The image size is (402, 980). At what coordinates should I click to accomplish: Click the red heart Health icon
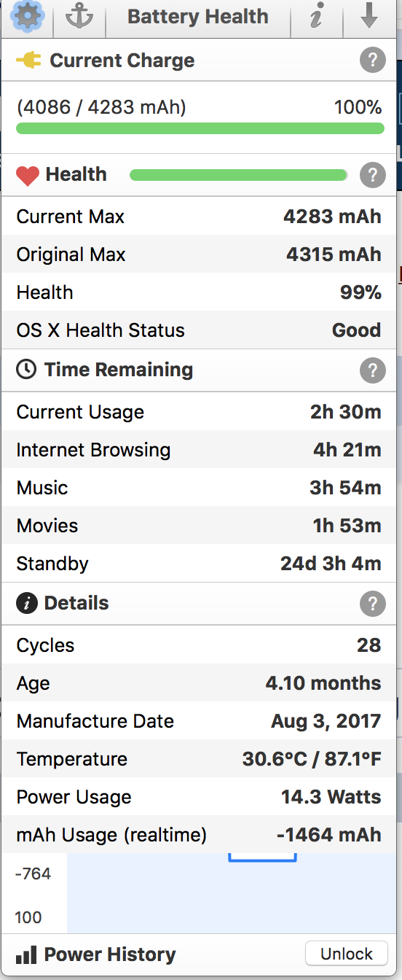28,176
